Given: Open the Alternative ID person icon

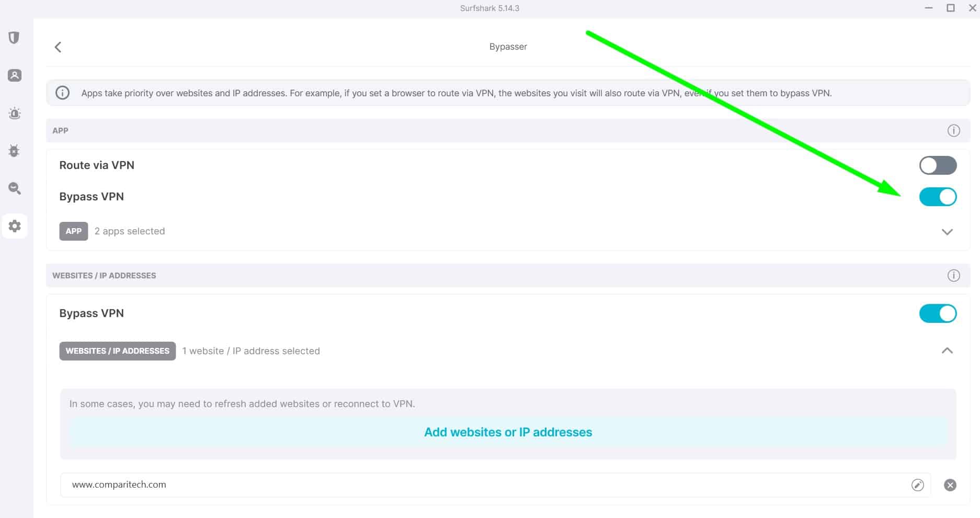Looking at the screenshot, I should click(x=15, y=75).
